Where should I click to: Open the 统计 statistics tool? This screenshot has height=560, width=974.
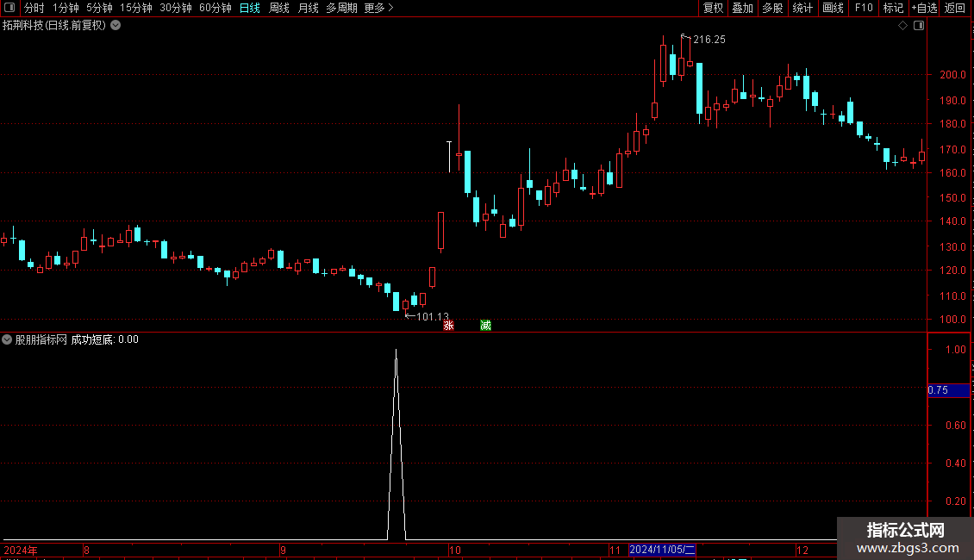[x=802, y=8]
